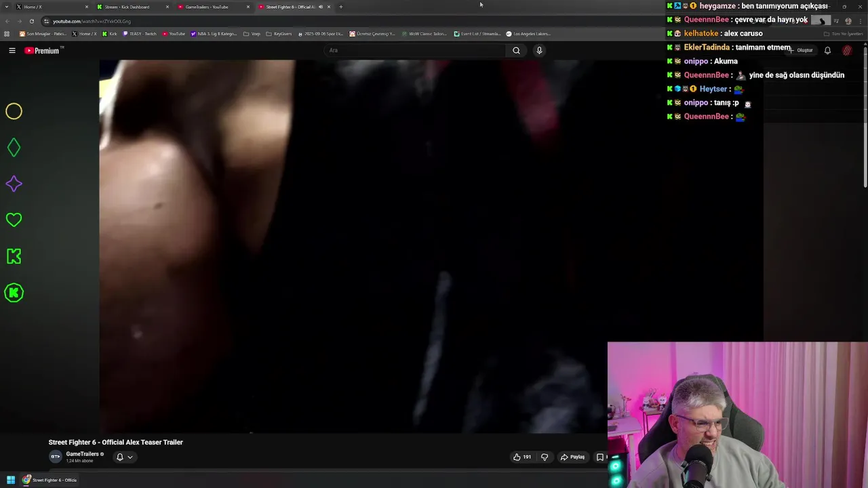
Task: Click chat username 'kelhatoke'
Action: click(701, 33)
